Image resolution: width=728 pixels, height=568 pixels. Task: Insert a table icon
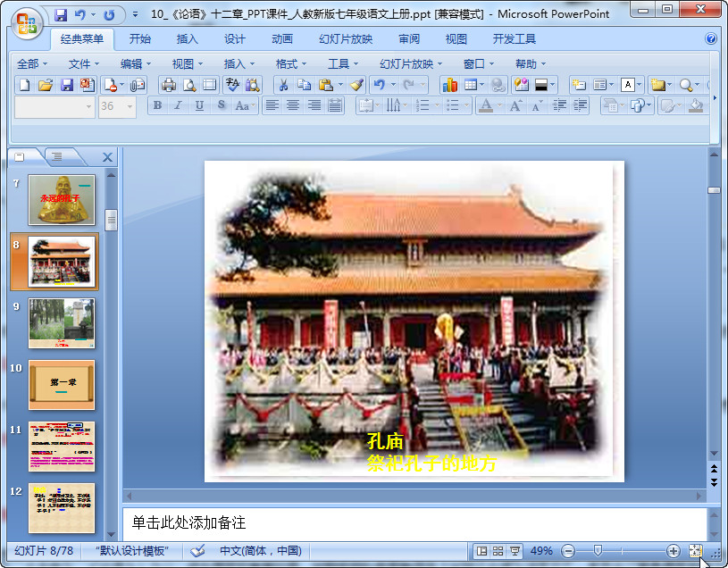pyautogui.click(x=471, y=85)
